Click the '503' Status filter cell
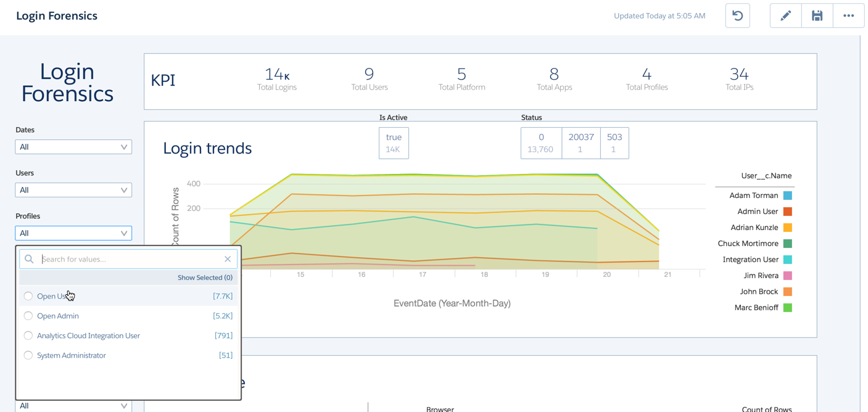868x412 pixels. (x=614, y=142)
